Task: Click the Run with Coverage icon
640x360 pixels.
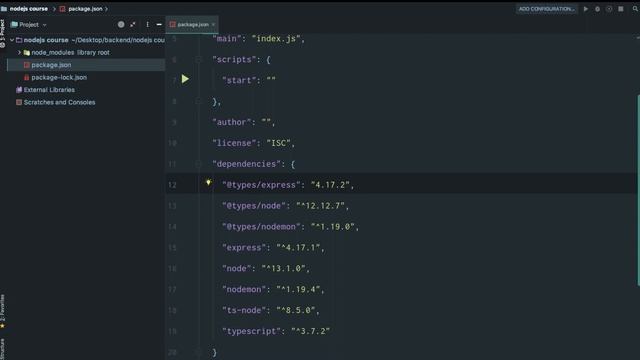Action: tap(609, 9)
